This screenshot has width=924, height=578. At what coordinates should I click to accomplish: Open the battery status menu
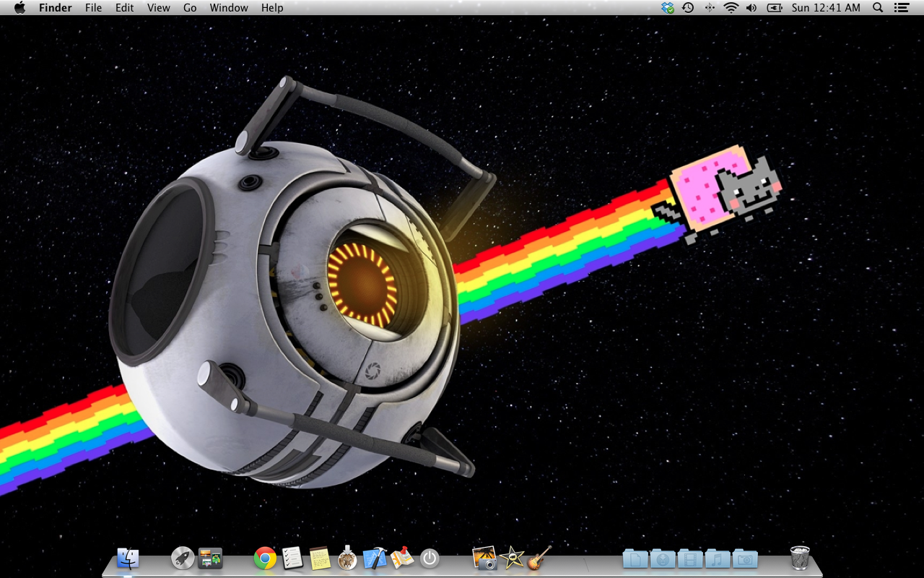click(775, 8)
